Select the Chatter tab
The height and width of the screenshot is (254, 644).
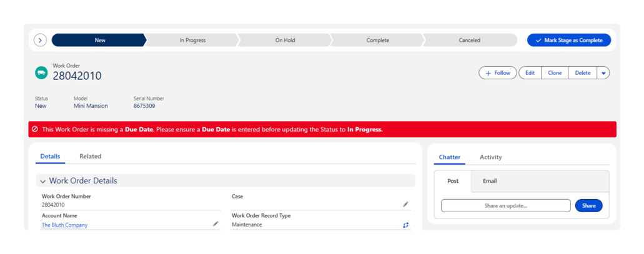(449, 157)
